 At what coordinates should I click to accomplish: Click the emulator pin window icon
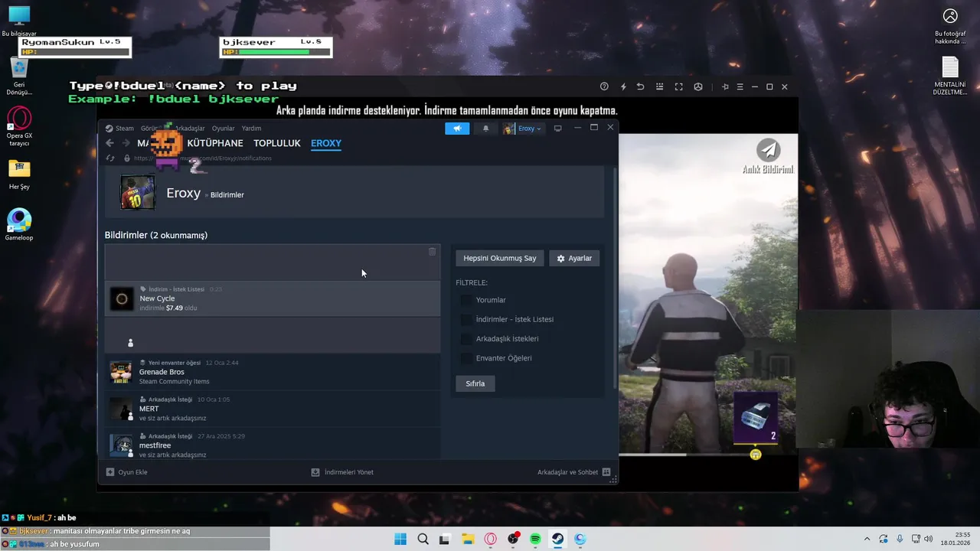725,86
